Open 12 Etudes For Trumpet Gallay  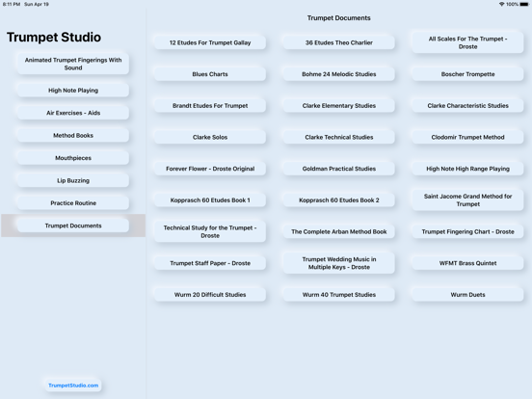click(x=210, y=42)
